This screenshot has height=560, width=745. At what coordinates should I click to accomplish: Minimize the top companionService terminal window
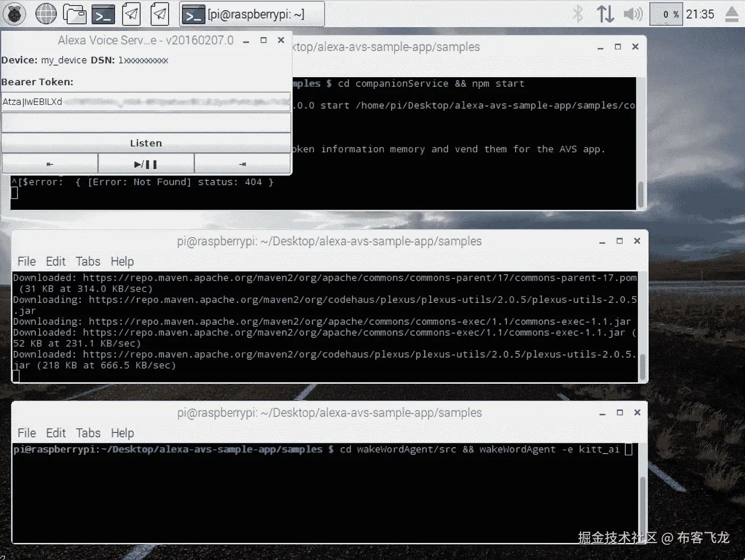pos(600,47)
